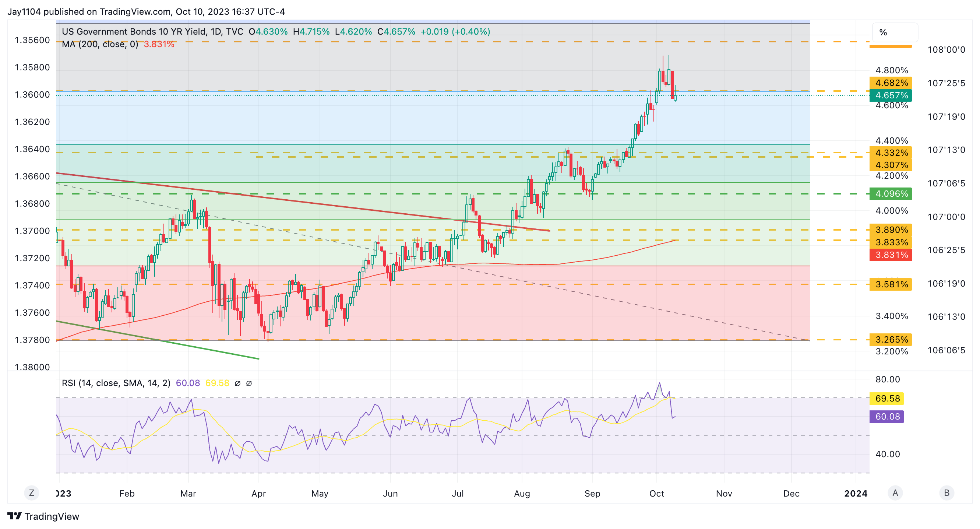Viewport: 980px width, 529px height.
Task: Click the Dec label on time axis
Action: [791, 494]
